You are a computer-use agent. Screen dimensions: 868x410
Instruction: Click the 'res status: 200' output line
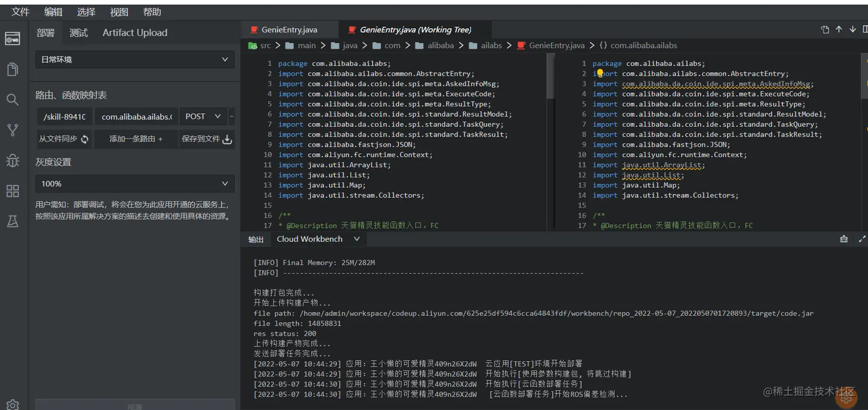(x=285, y=334)
